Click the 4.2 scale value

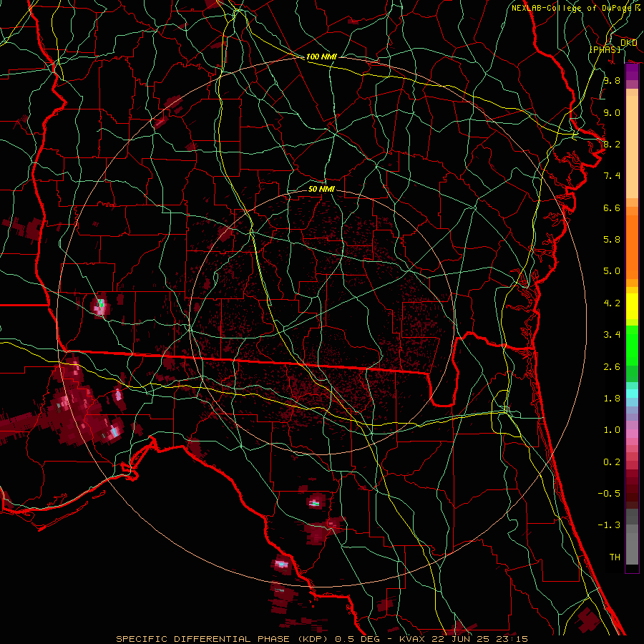[612, 303]
